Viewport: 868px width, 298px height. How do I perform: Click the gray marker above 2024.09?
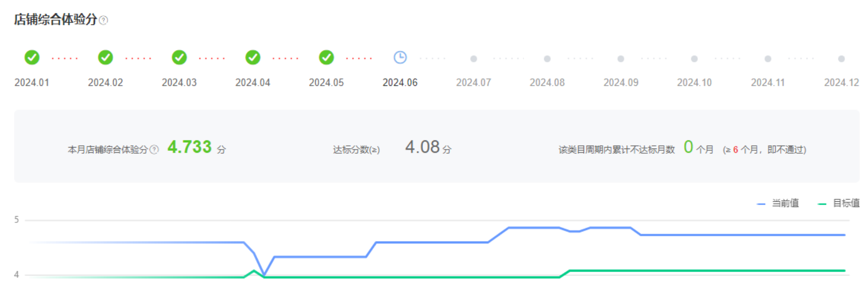(621, 59)
